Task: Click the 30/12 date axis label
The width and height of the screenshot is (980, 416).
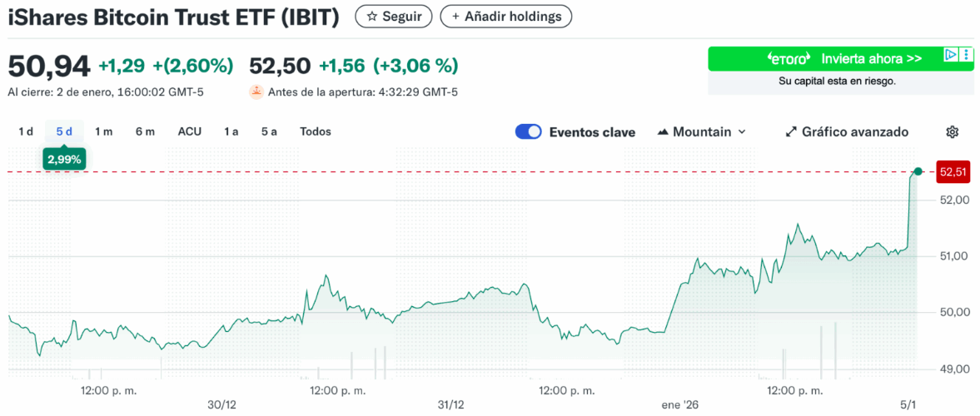Action: (222, 404)
